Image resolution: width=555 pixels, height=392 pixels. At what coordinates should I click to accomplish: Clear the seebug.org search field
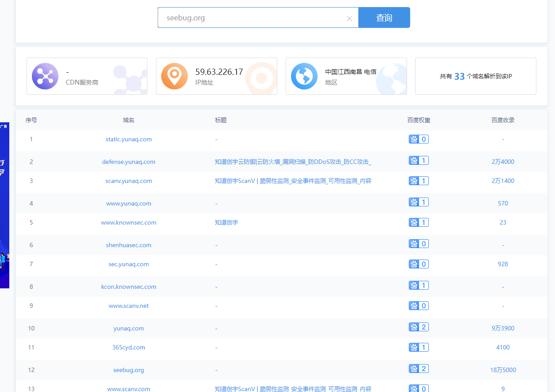click(x=349, y=18)
